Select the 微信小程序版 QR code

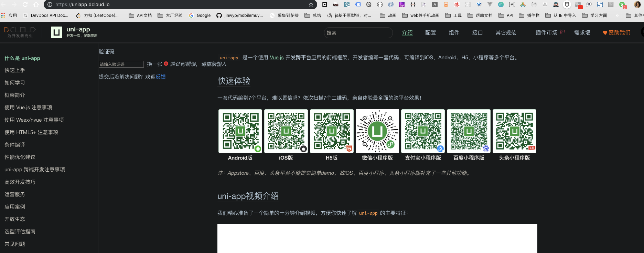[377, 131]
